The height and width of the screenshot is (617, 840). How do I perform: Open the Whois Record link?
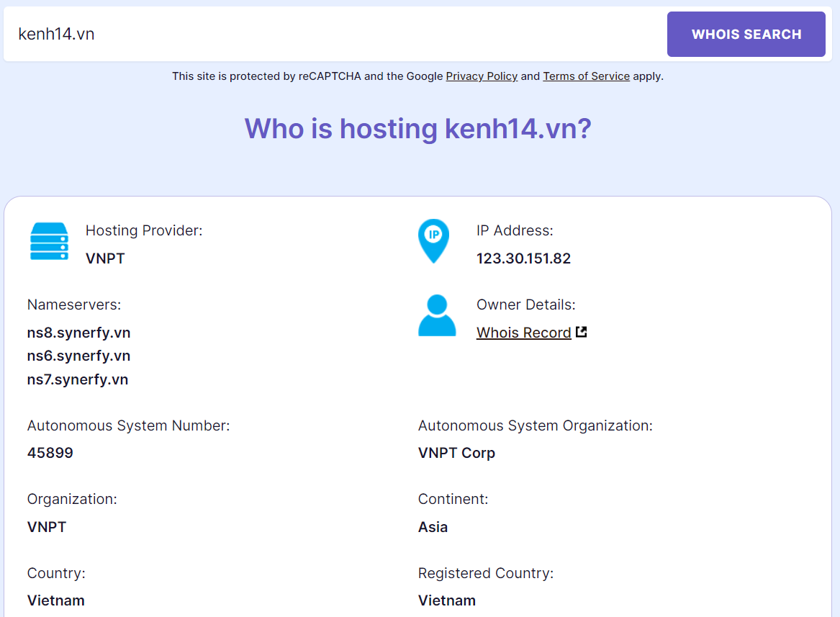click(523, 333)
